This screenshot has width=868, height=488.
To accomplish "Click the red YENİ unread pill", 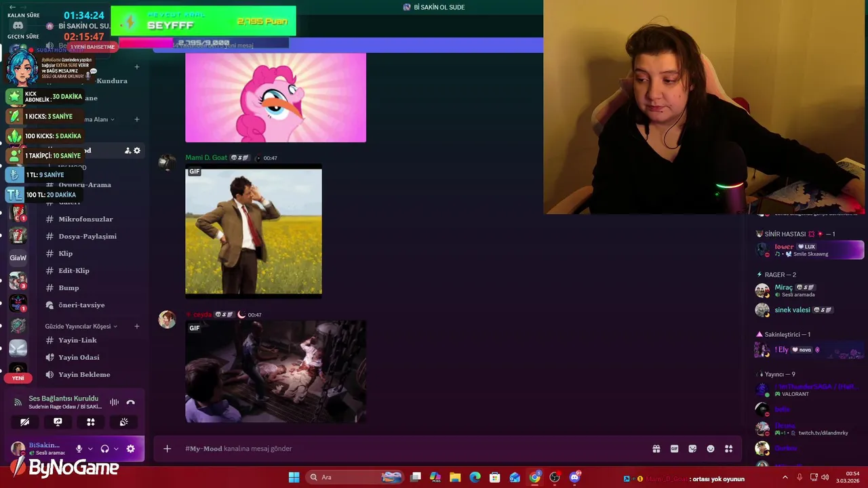I will pos(18,378).
